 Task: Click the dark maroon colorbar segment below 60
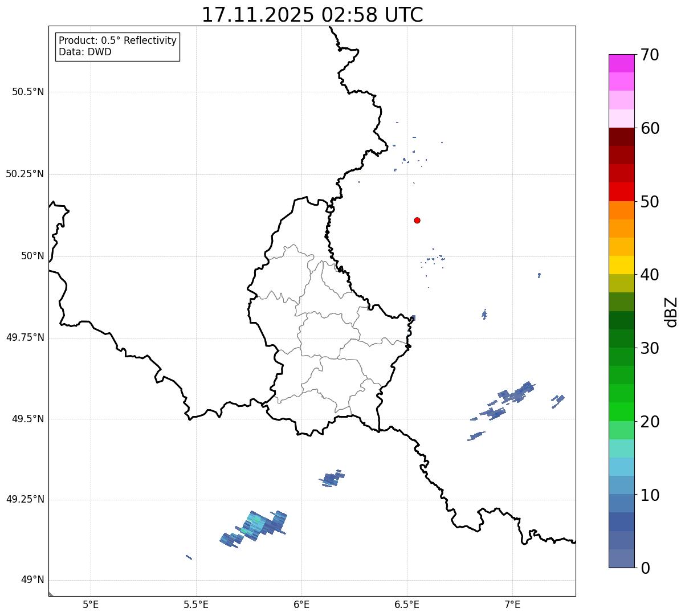(621, 137)
